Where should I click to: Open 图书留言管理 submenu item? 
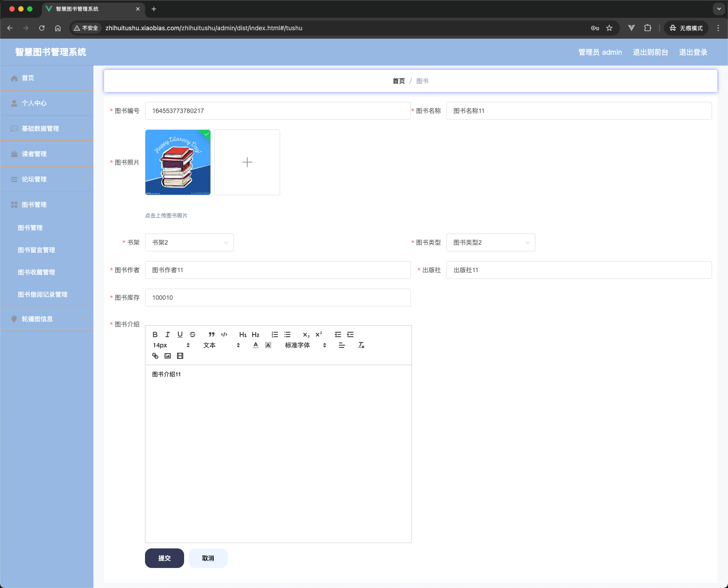pyautogui.click(x=47, y=250)
